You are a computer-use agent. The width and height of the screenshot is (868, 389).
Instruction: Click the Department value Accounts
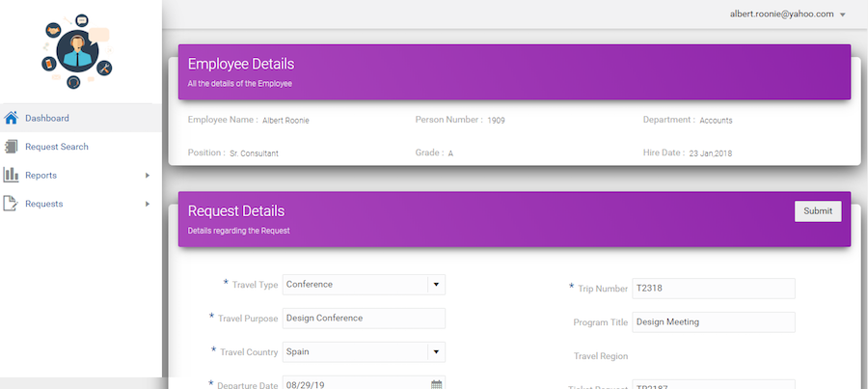716,121
